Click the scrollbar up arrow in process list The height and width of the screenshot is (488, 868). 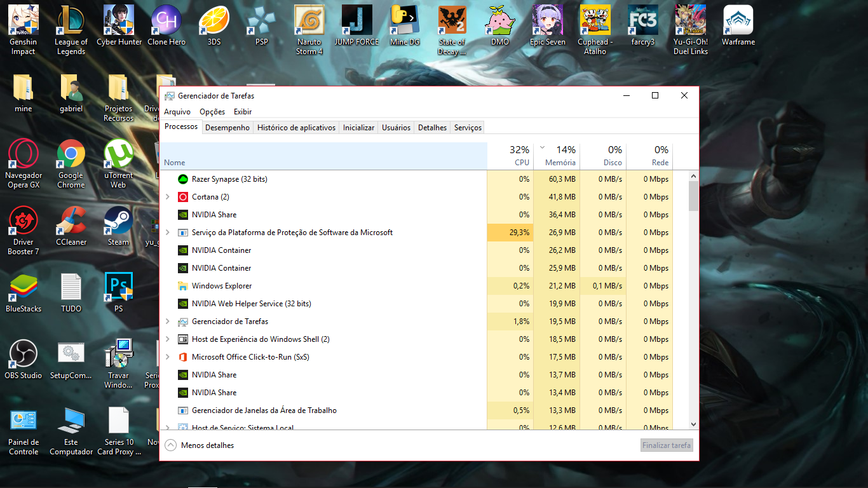tap(693, 176)
